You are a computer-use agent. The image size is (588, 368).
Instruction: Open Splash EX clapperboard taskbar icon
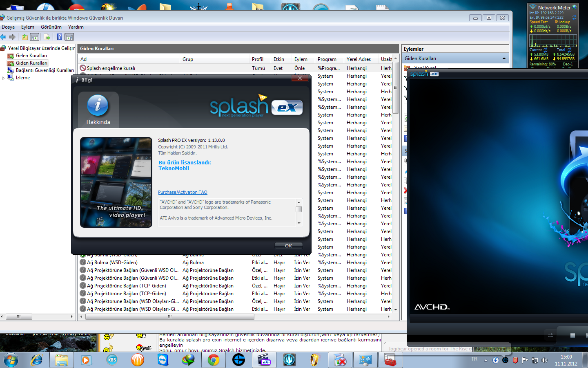[264, 360]
